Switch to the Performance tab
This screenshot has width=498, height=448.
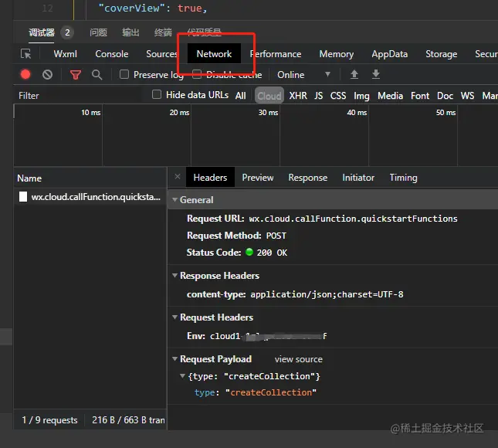pos(276,54)
